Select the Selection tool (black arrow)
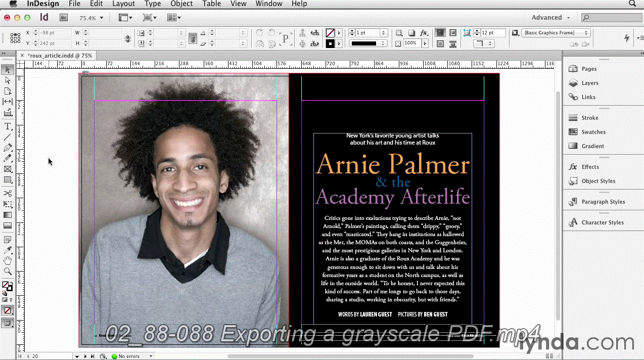Viewport: 644px width, 360px height. [x=8, y=69]
